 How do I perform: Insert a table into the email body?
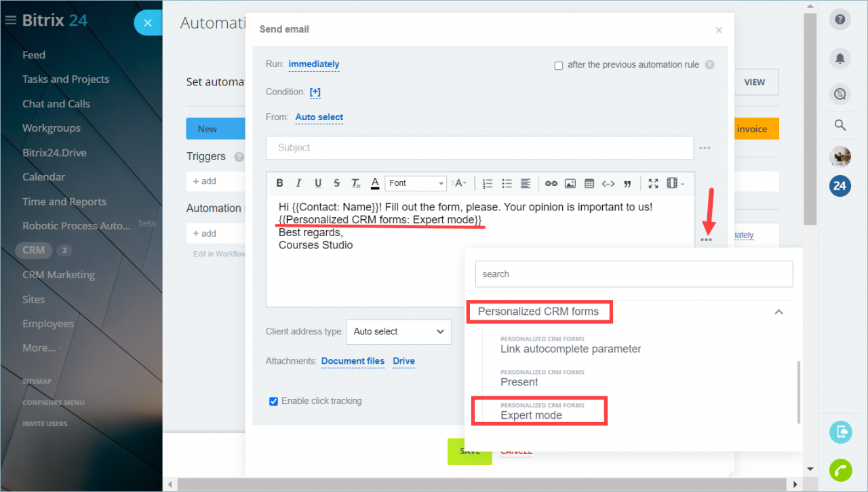click(x=589, y=183)
